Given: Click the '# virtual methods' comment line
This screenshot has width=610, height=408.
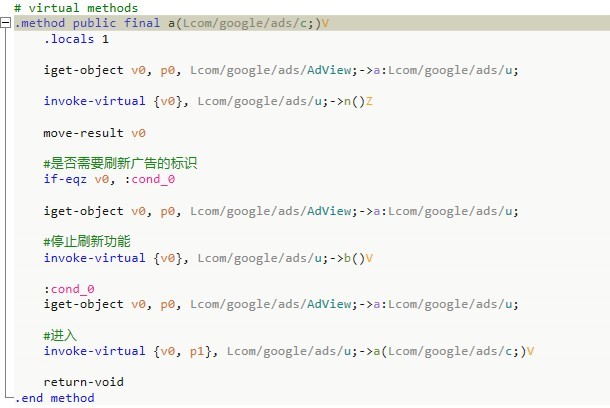Looking at the screenshot, I should click(76, 8).
